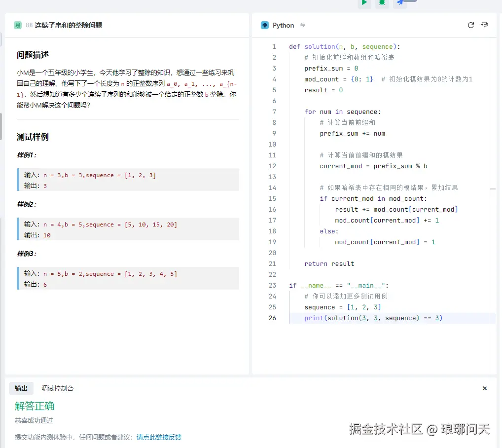Image resolution: width=502 pixels, height=448 pixels.
Task: Open the 请点此链接反馈 feedback link
Action: 159,437
